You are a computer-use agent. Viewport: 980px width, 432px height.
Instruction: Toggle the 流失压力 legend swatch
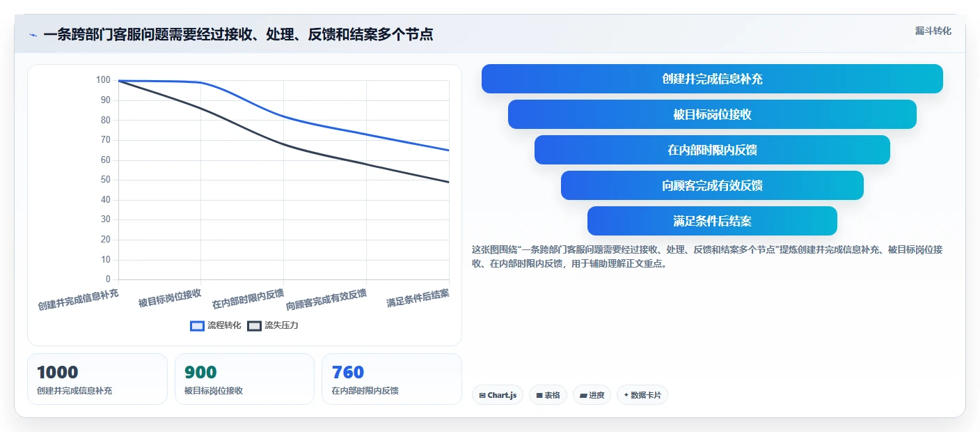(255, 325)
